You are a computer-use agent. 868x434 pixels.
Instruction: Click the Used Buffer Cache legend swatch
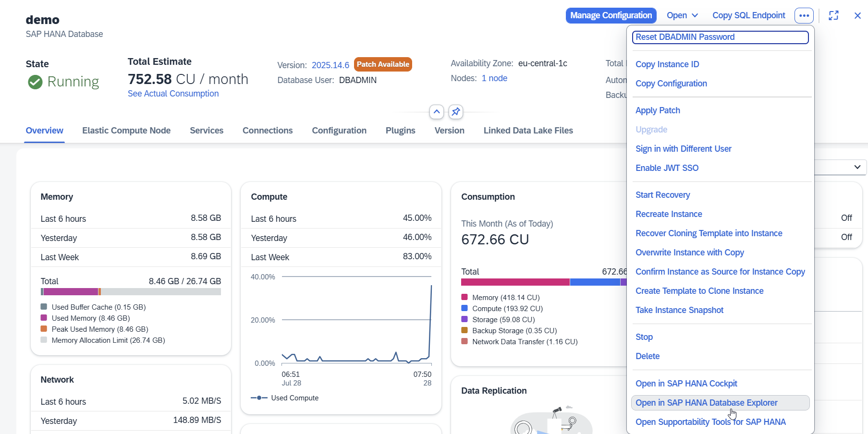[x=44, y=307]
